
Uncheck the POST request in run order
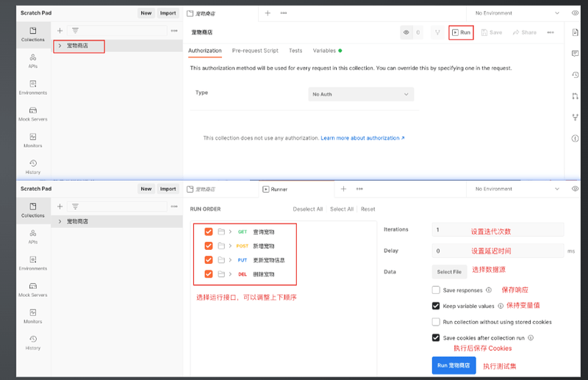(x=209, y=246)
